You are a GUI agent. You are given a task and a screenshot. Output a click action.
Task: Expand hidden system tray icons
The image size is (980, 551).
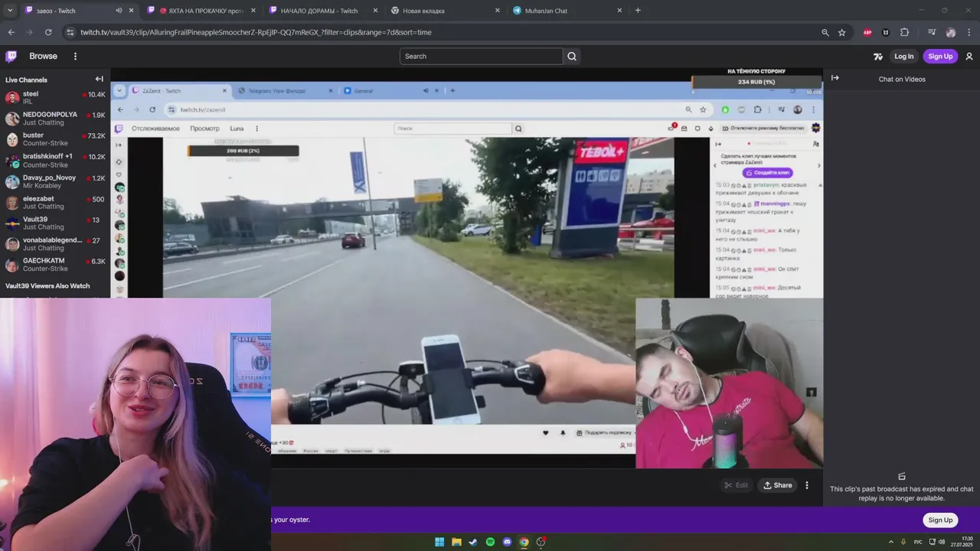891,542
